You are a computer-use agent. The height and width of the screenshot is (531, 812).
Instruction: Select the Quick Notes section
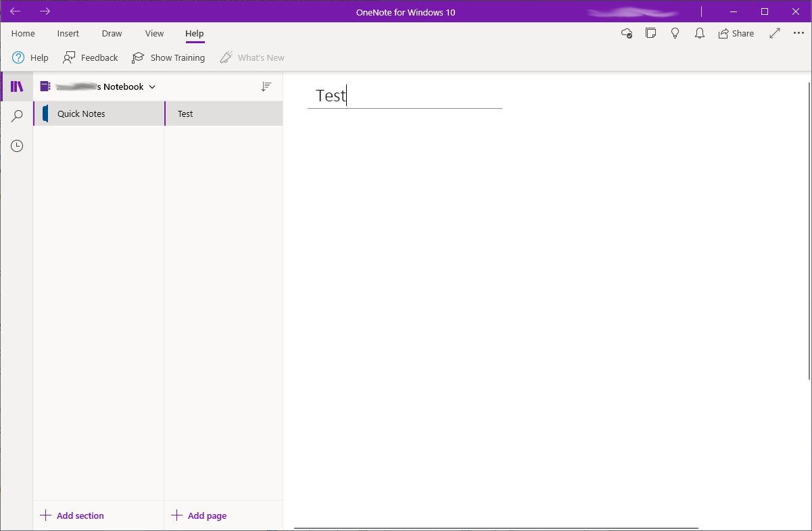pyautogui.click(x=99, y=113)
